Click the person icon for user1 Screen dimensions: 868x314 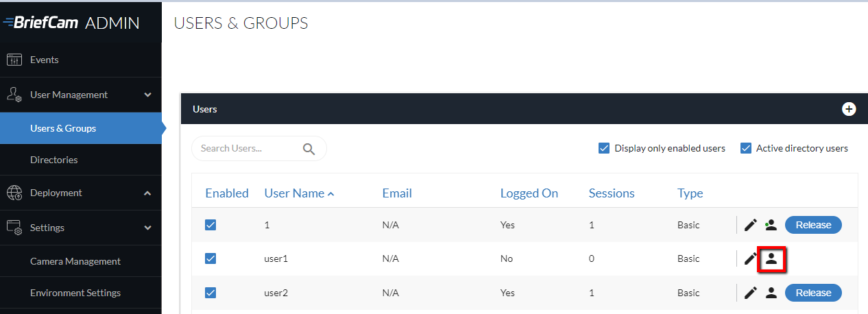pos(771,258)
